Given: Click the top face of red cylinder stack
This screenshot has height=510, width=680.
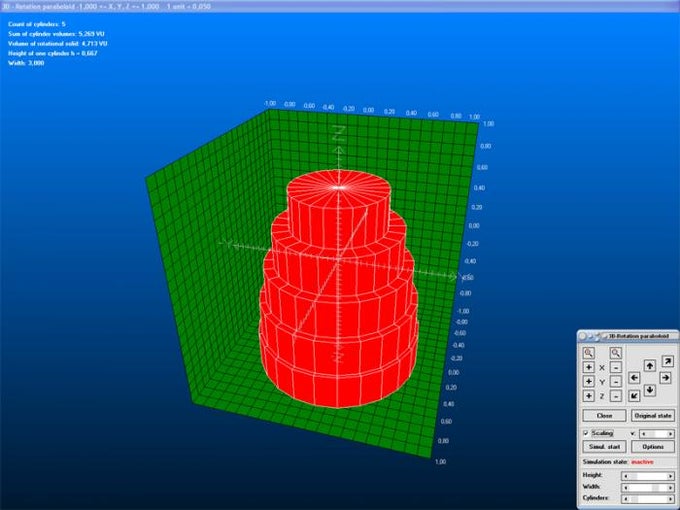Looking at the screenshot, I should (x=339, y=187).
